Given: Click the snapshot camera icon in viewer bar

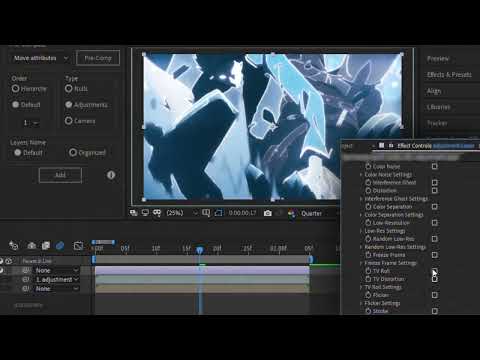Looking at the screenshot, I should tap(267, 213).
